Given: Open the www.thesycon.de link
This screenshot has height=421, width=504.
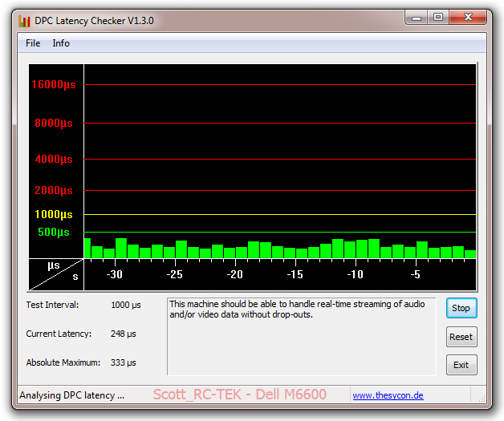Looking at the screenshot, I should click(x=388, y=395).
